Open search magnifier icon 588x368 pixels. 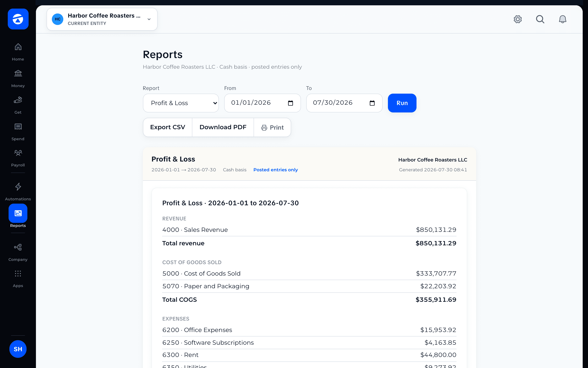(540, 19)
